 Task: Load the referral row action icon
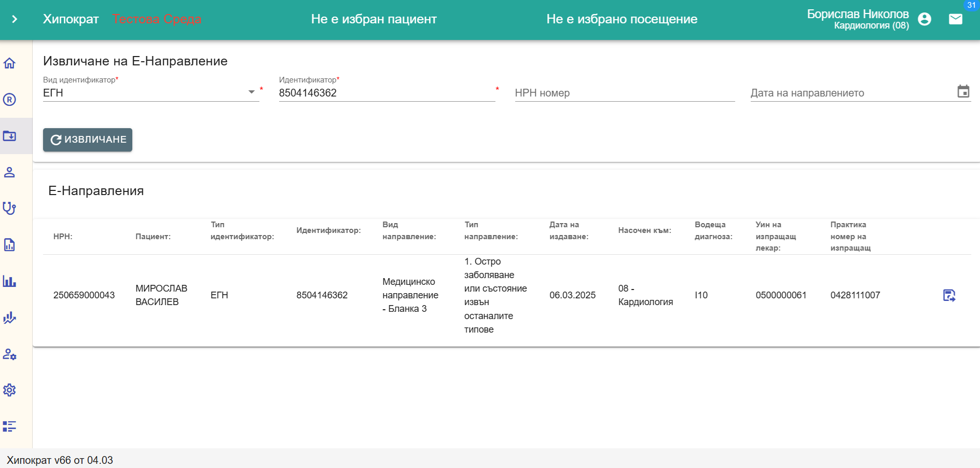949,295
